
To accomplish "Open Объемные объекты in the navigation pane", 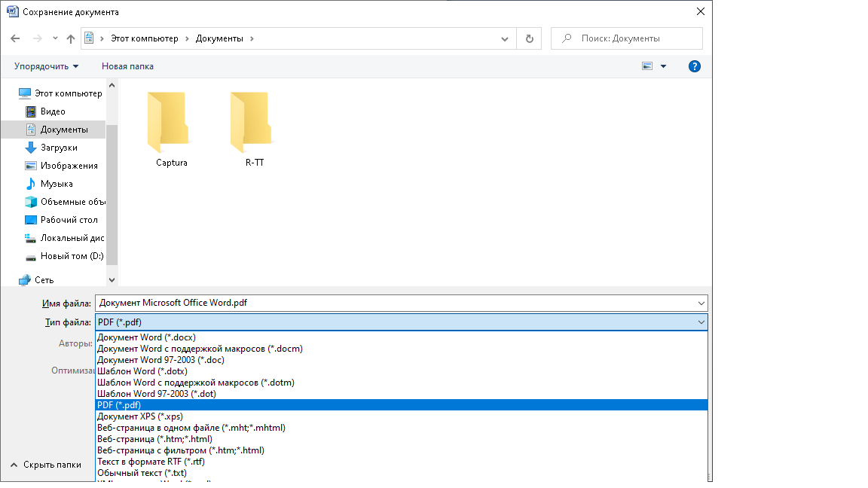I will 65,202.
